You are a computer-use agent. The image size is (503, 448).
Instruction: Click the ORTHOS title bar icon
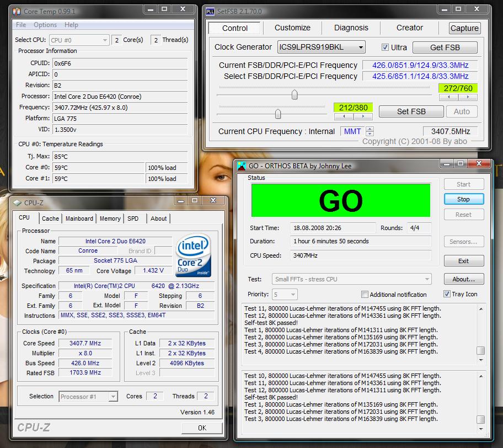click(x=241, y=166)
